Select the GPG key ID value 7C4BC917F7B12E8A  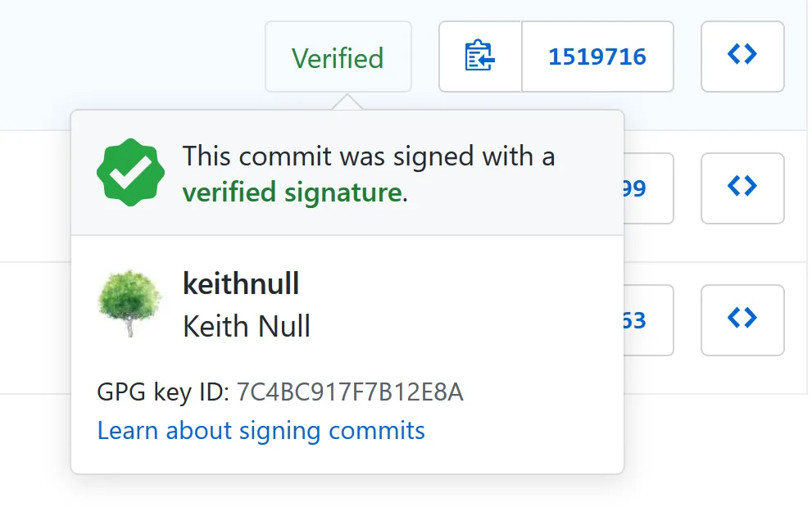350,392
